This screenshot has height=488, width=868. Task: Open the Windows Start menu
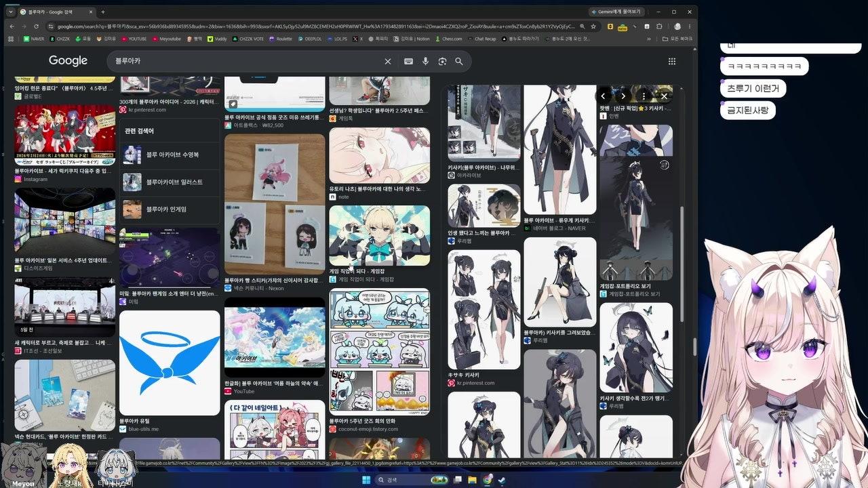pos(366,480)
